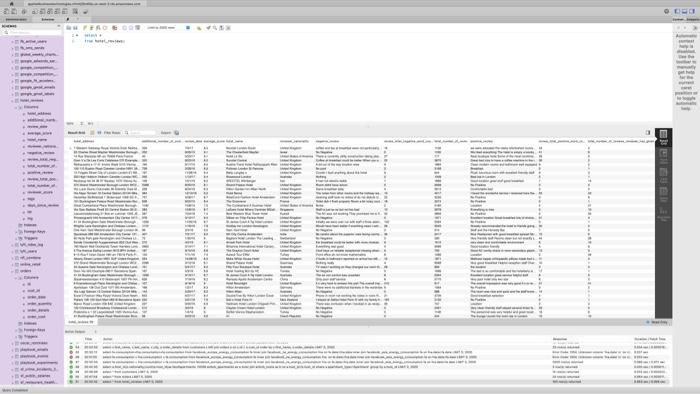The width and height of the screenshot is (700, 394).
Task: Collapse Columns under hotel_reviews
Action: coord(16,107)
